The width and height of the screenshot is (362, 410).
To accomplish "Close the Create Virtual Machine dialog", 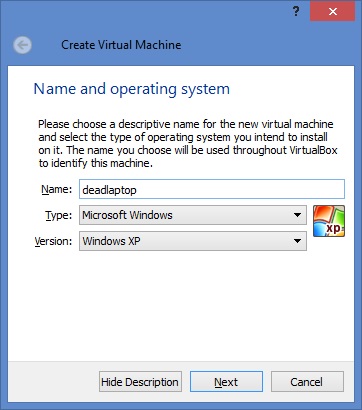I will point(332,11).
